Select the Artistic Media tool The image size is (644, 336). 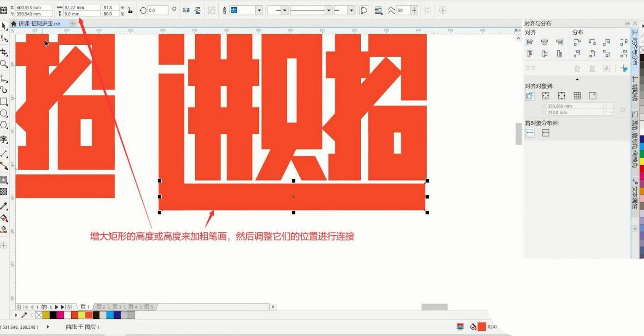click(x=4, y=89)
